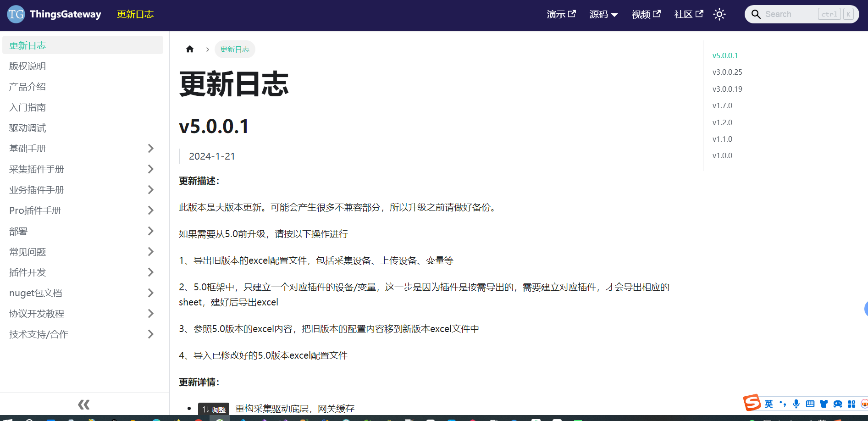Click the home breadcrumb icon
The height and width of the screenshot is (421, 868).
tap(190, 49)
